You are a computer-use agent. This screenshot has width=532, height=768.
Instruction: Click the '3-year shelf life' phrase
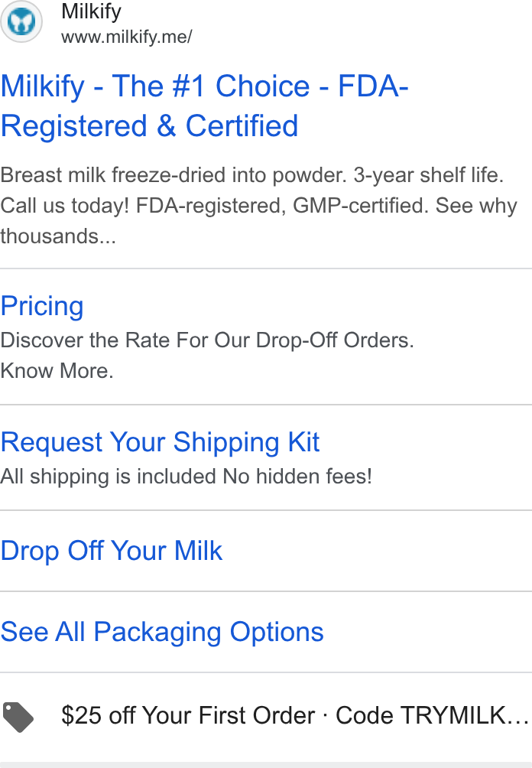click(x=428, y=175)
